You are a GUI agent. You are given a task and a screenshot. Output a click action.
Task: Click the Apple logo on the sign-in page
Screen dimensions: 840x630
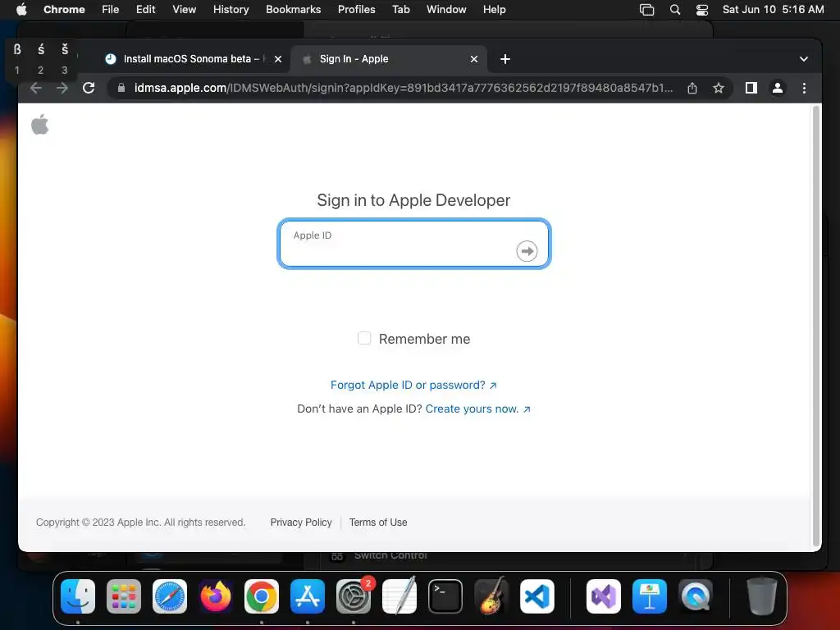39,125
